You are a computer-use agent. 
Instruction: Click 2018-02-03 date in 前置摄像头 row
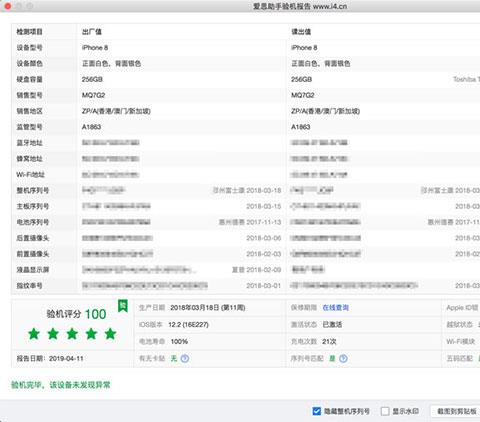pos(264,254)
